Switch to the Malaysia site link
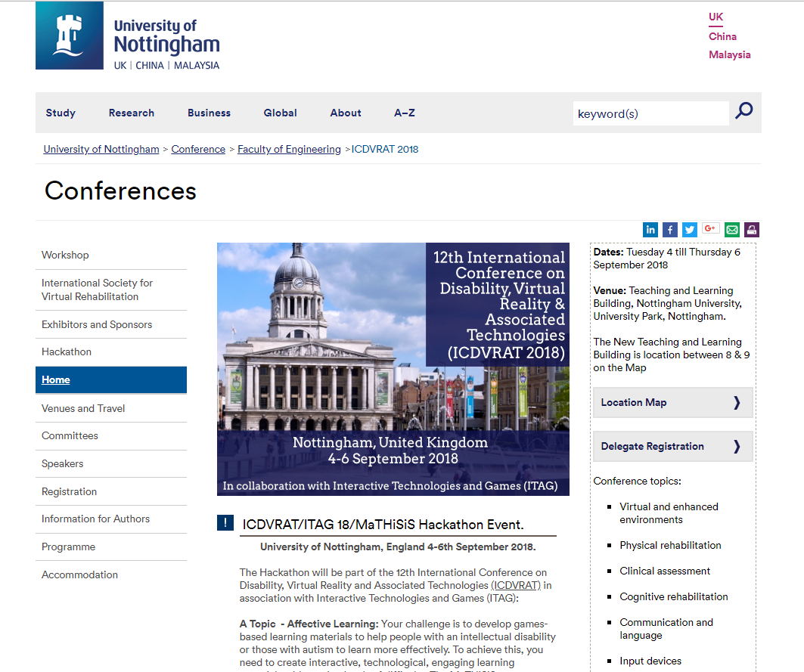 tap(730, 54)
